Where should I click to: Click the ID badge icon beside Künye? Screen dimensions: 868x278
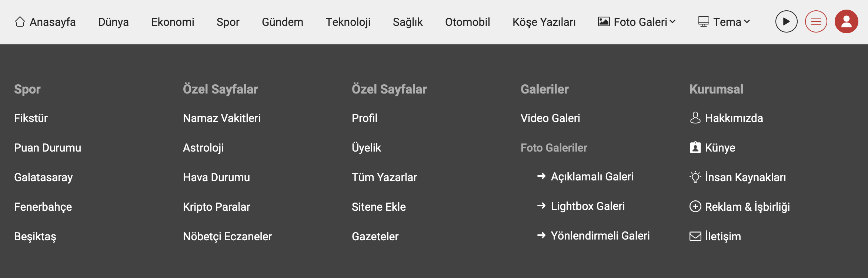tap(695, 148)
